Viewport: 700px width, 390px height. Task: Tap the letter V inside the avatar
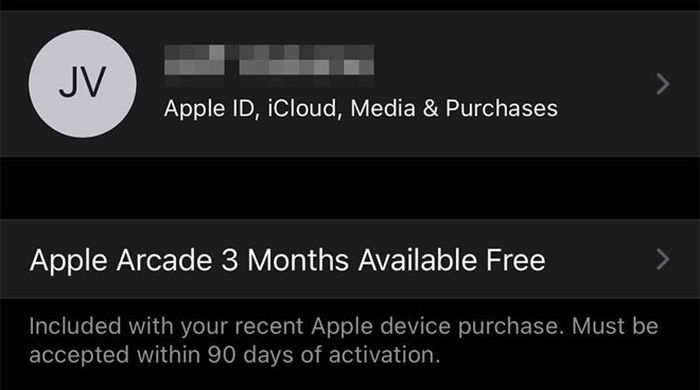pyautogui.click(x=94, y=82)
